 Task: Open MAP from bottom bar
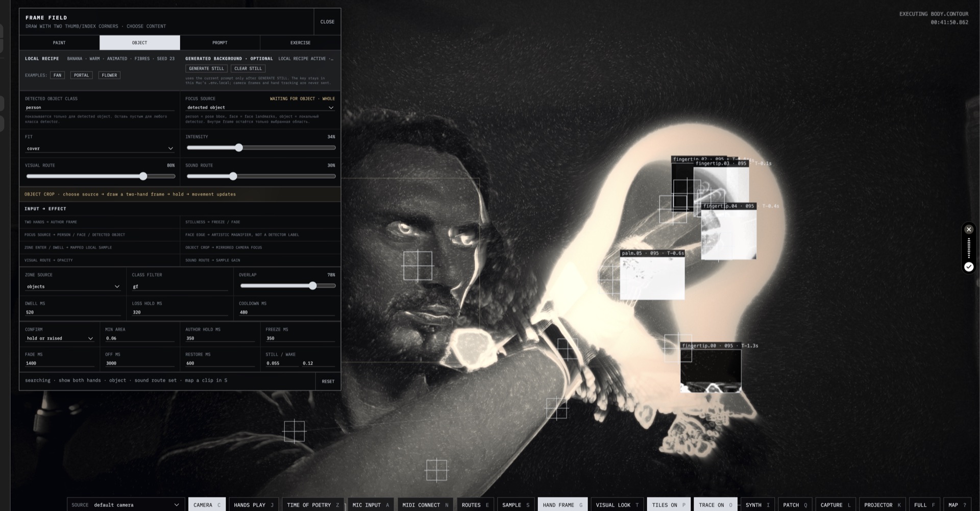(x=957, y=505)
